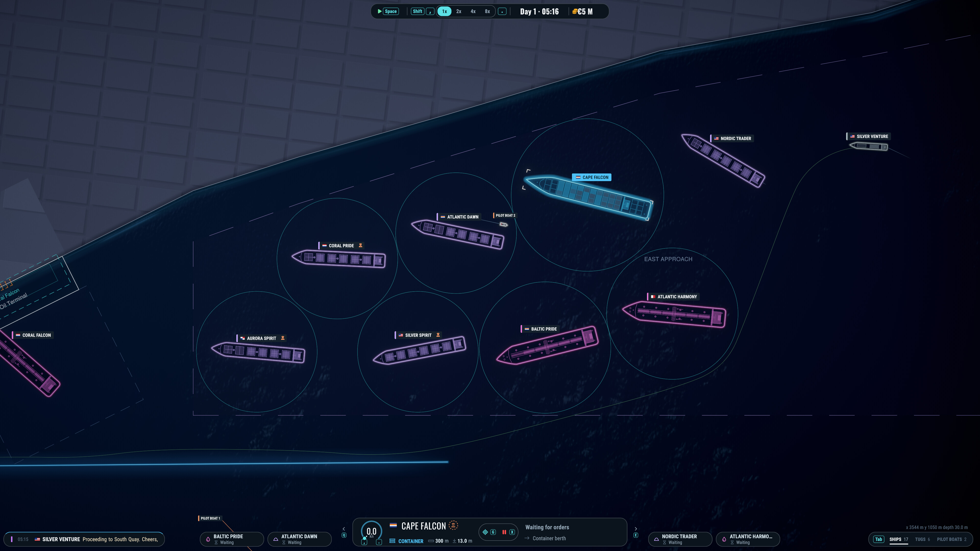Set game speed to 4x
The image size is (980, 551).
[x=473, y=11]
